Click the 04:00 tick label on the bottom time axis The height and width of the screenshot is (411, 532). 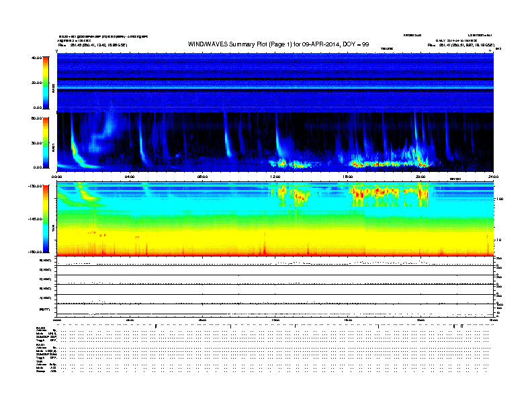[130, 320]
